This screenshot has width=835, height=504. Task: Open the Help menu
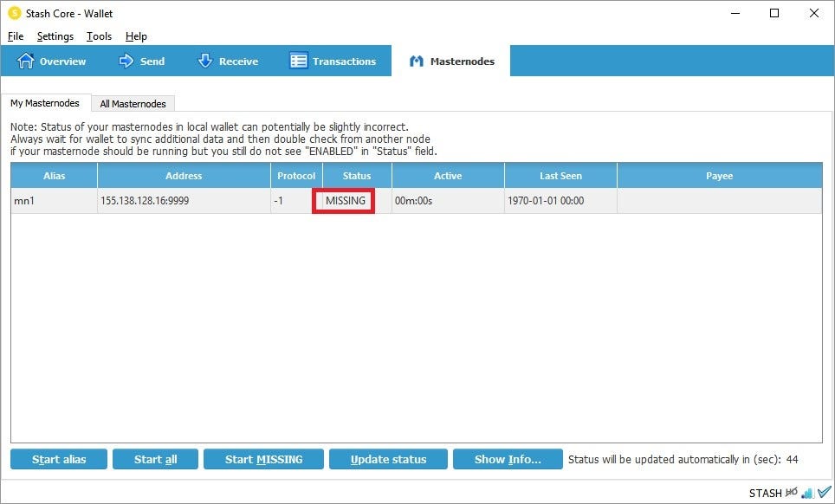136,36
